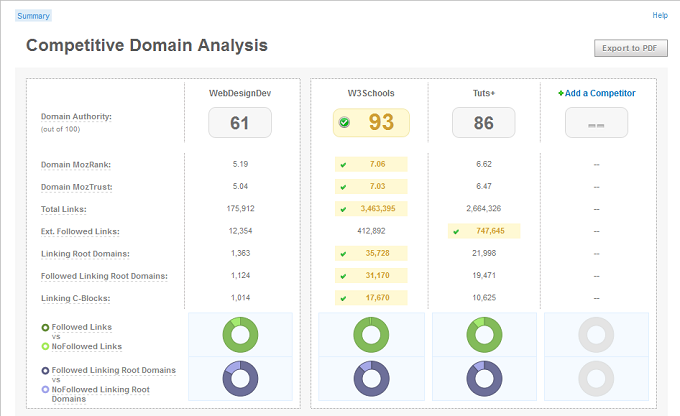
Task: Click the 2,664,326 total links value
Action: (484, 209)
